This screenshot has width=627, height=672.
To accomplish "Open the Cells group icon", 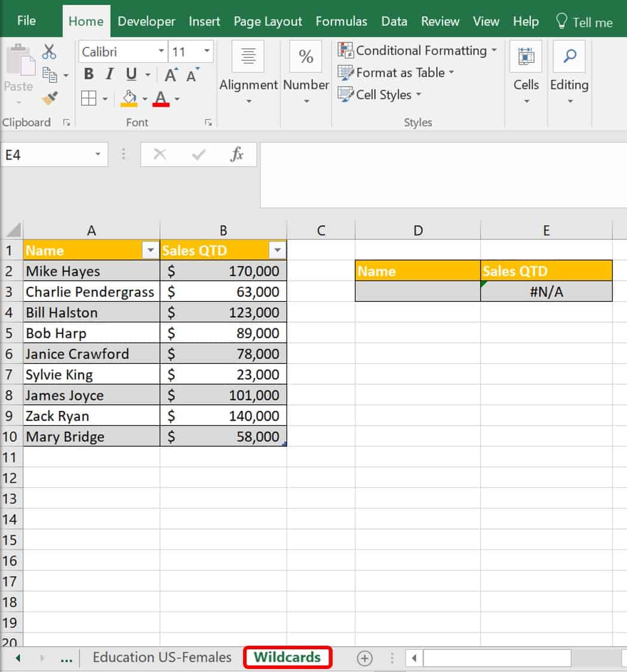I will 525,57.
